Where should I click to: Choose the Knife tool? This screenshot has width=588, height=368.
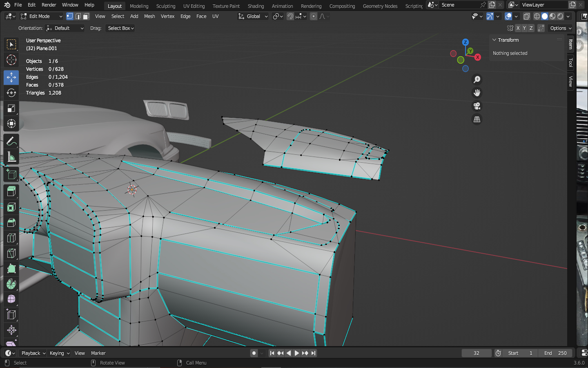click(x=11, y=254)
